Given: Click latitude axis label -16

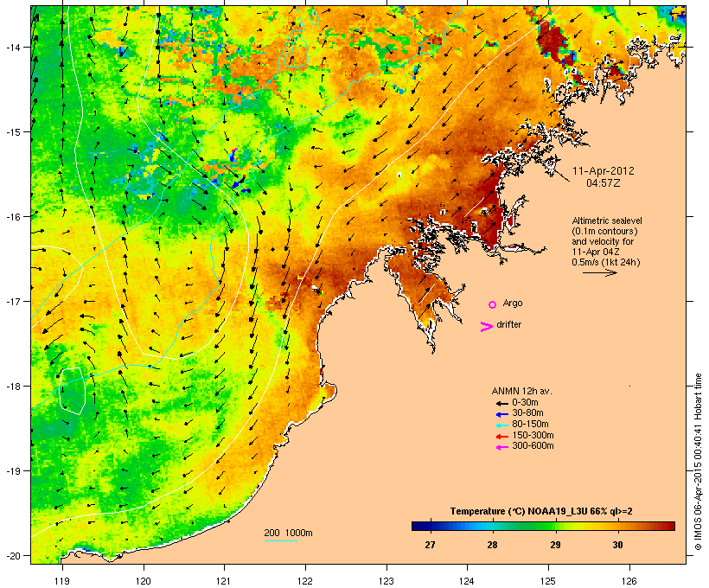Looking at the screenshot, I should tap(12, 217).
